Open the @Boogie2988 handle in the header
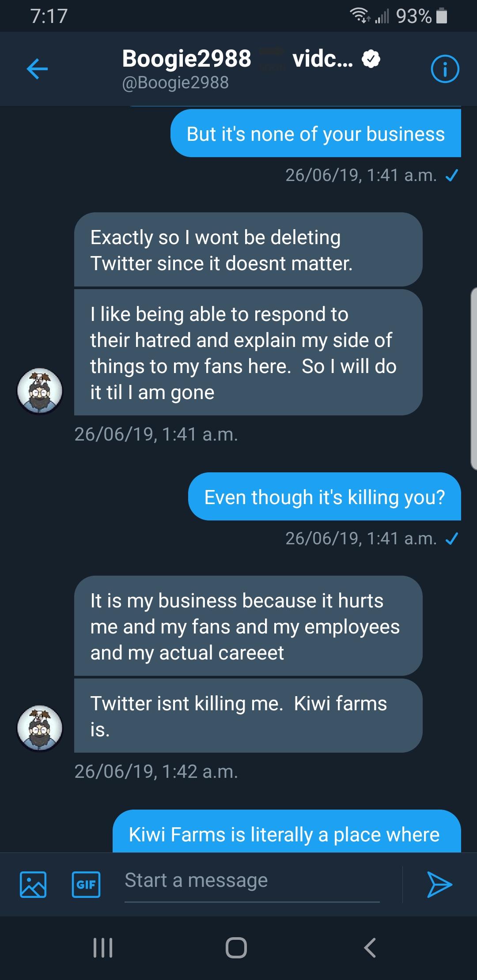This screenshot has width=477, height=980. pos(175,83)
